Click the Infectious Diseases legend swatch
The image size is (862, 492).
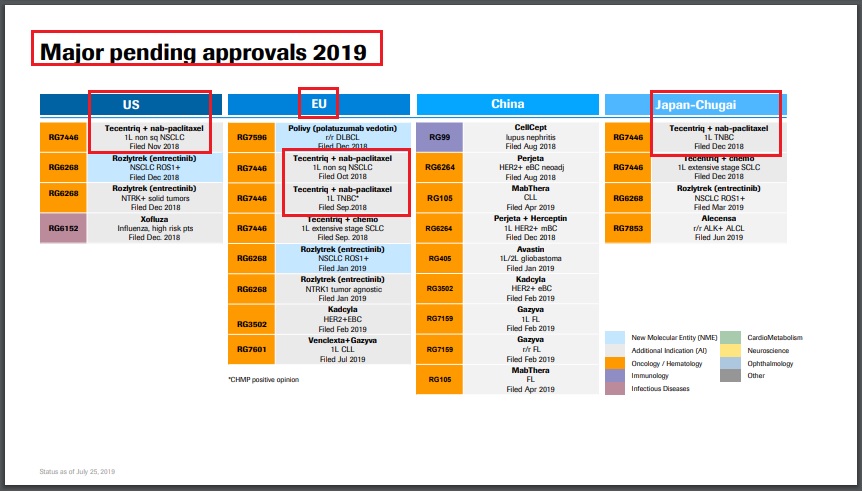615,389
